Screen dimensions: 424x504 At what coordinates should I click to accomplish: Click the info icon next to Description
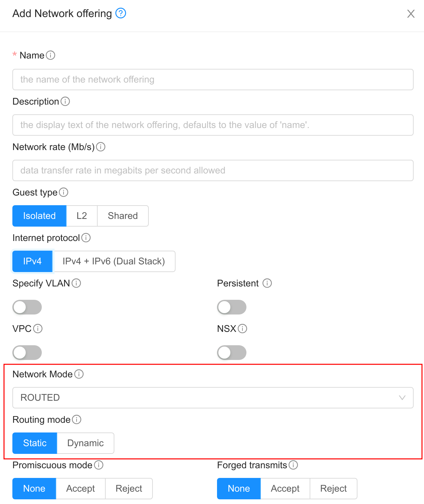pyautogui.click(x=66, y=101)
